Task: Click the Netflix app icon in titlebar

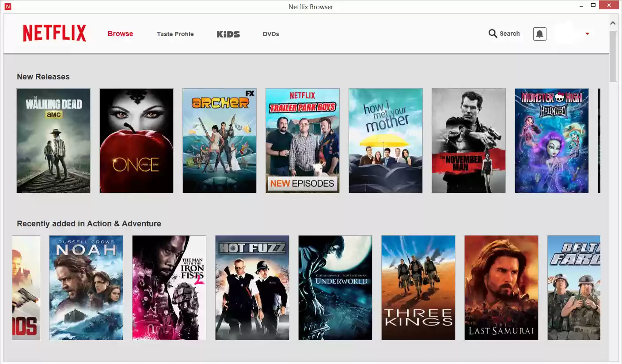Action: point(8,7)
